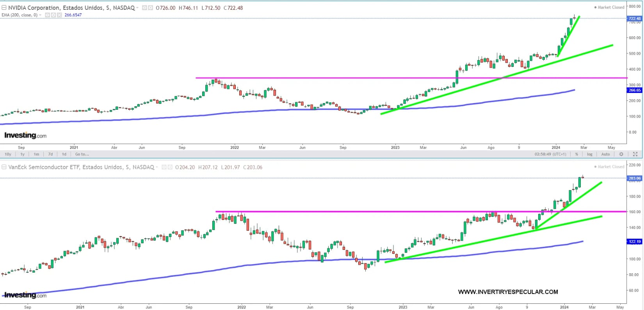The image size is (644, 310).
Task: Click the 2023 label on NVIDIA time axis
Action: tap(395, 148)
